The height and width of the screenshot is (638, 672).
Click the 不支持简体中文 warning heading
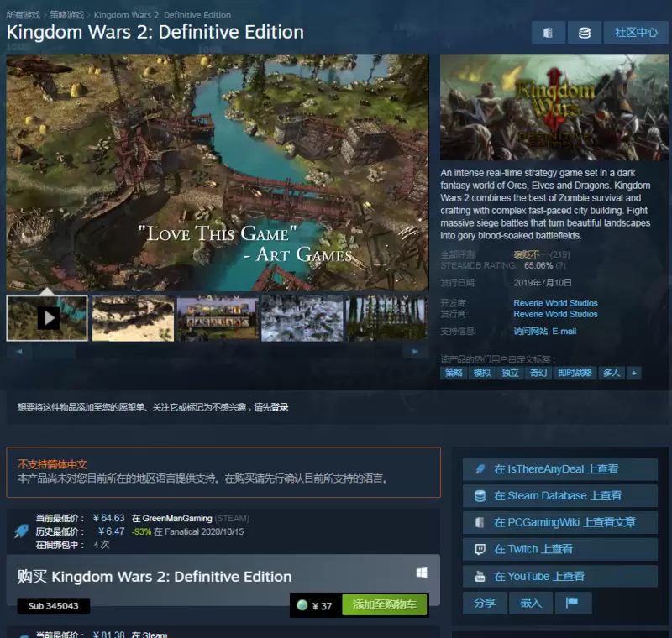(x=52, y=464)
